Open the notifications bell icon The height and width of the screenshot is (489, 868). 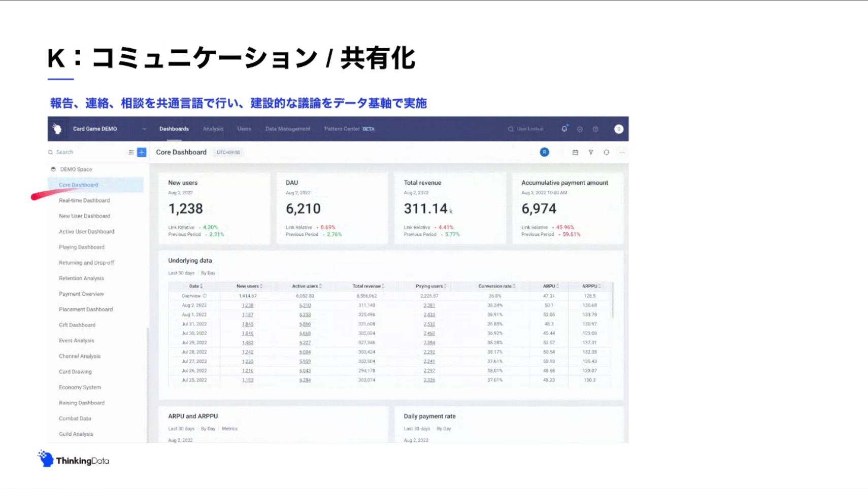[x=564, y=129]
